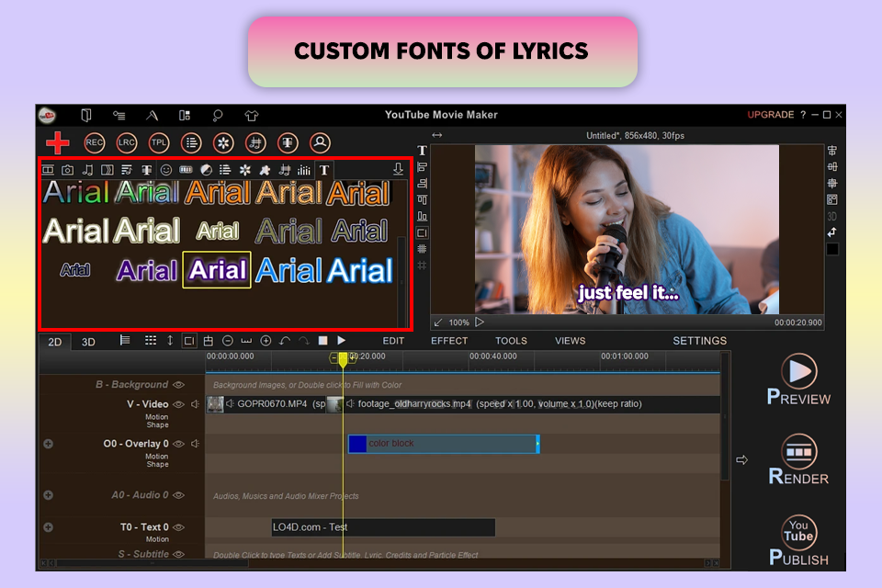Image resolution: width=882 pixels, height=588 pixels.
Task: Expand the A0 - Audio 0 track plus button
Action: click(x=49, y=495)
